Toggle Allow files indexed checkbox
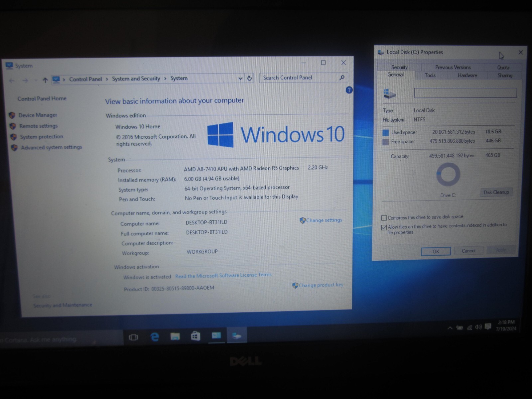 click(x=384, y=227)
